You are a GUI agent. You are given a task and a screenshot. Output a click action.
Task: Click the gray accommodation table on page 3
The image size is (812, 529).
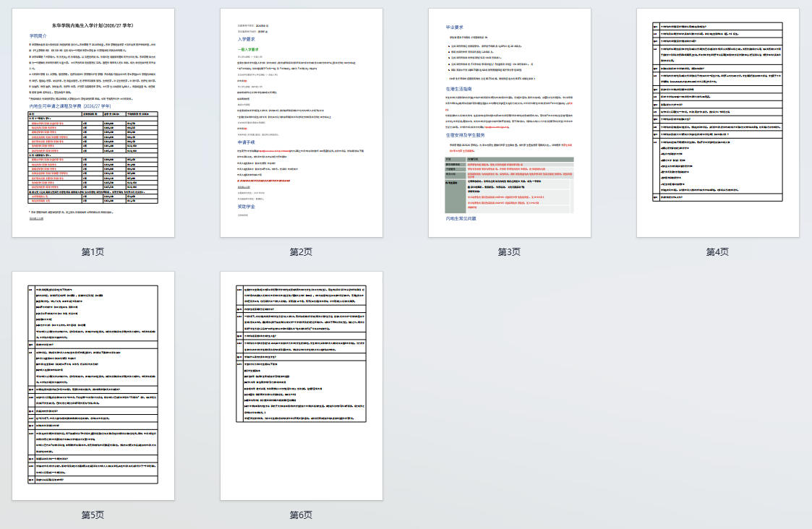[x=509, y=184]
